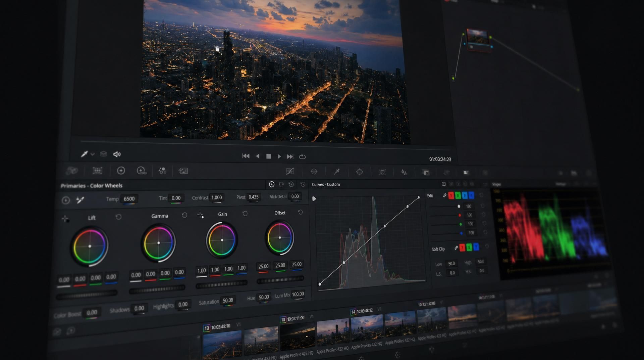Select clip 14 thumbnail at 10:03:48:12
This screenshot has width=644, height=360.
pos(367,328)
